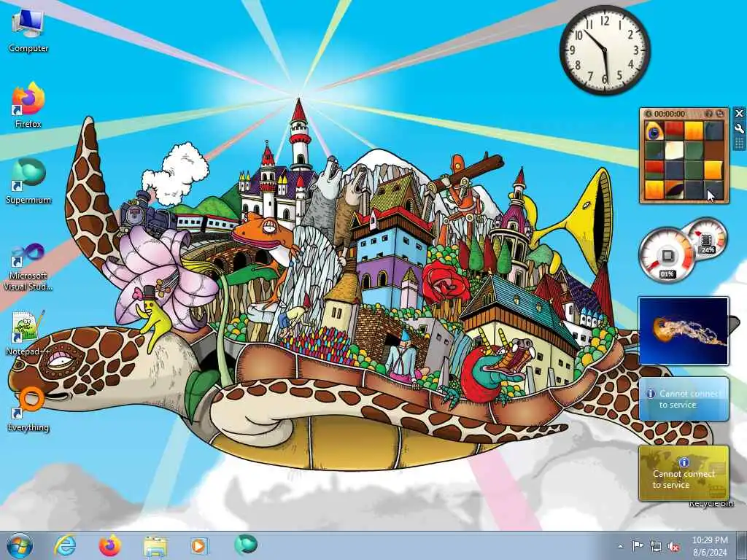Select the Microsoft Visual Studio shortcut
Image resolution: width=747 pixels, height=560 pixels.
click(28, 267)
